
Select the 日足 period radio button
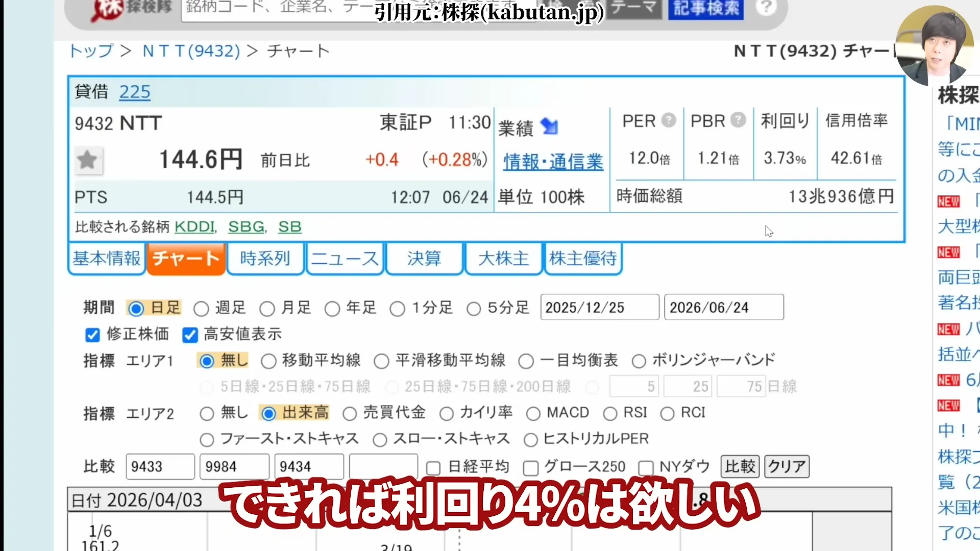pos(136,309)
